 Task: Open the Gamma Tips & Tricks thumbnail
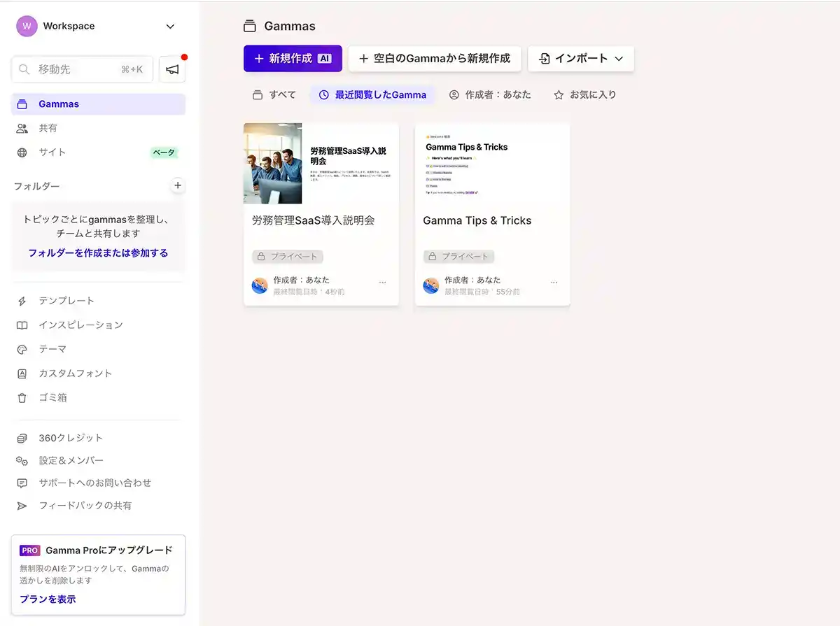click(492, 164)
